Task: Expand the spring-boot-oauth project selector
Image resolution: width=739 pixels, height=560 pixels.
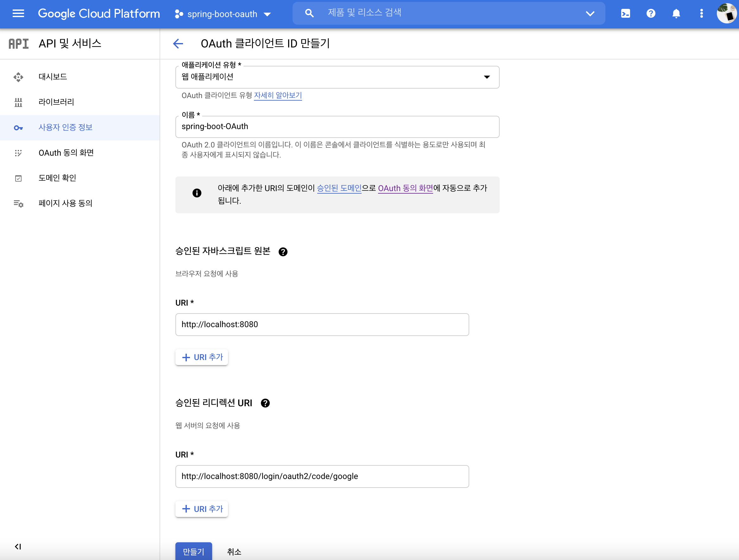Action: (223, 14)
